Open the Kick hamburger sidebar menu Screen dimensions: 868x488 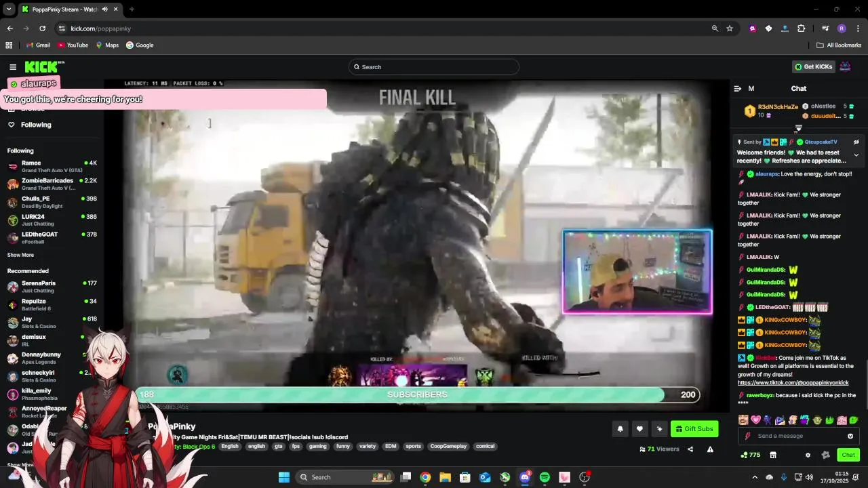[x=13, y=66]
